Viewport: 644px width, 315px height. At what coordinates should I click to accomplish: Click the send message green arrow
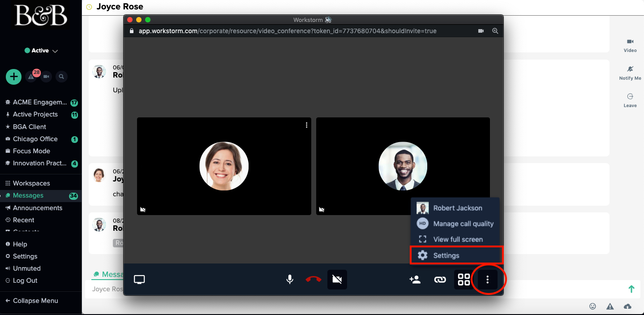[631, 289]
